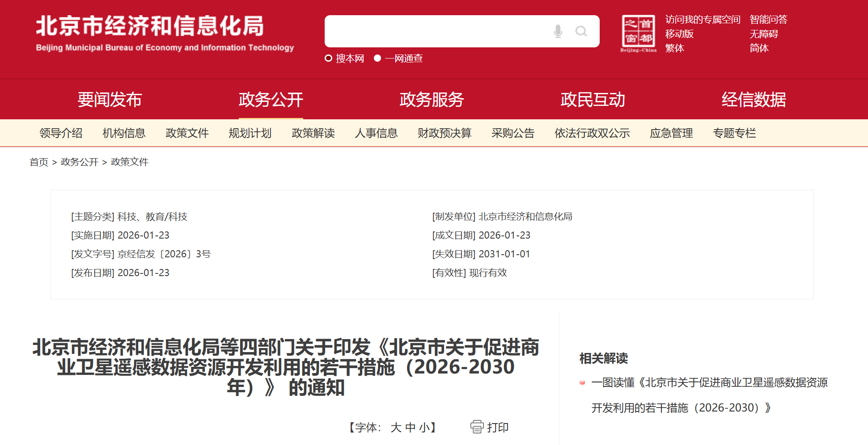Select the 搜本网 radio option

pyautogui.click(x=329, y=58)
